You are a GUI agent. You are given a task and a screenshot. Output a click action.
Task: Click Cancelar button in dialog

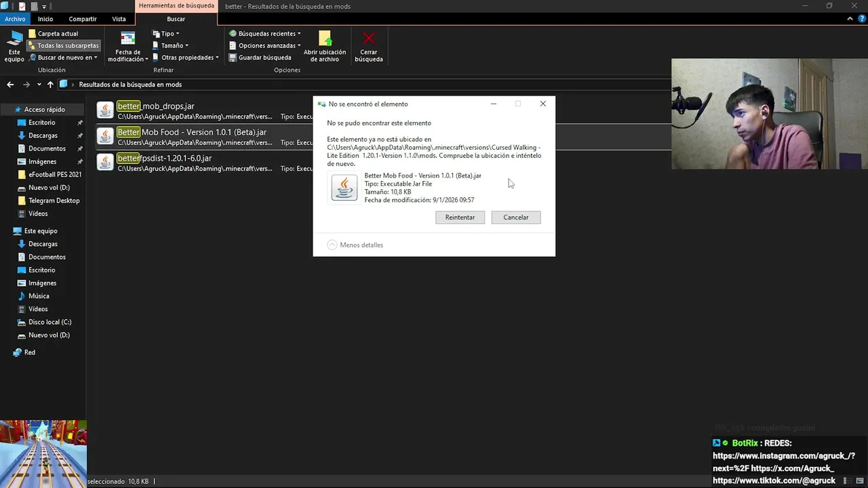pos(515,218)
